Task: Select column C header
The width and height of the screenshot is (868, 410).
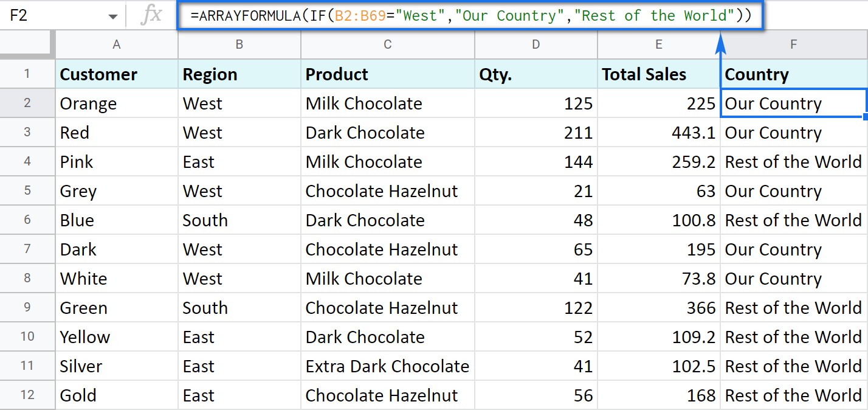Action: [387, 44]
